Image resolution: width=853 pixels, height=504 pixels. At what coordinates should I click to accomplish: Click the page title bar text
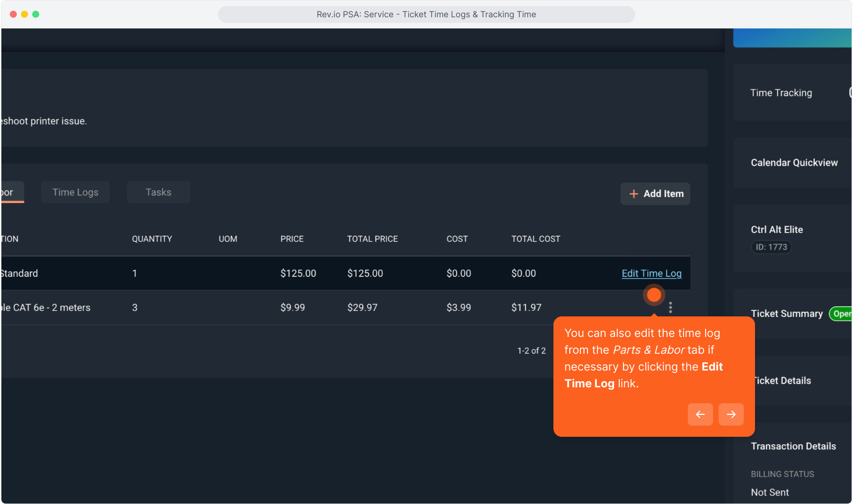tap(426, 14)
